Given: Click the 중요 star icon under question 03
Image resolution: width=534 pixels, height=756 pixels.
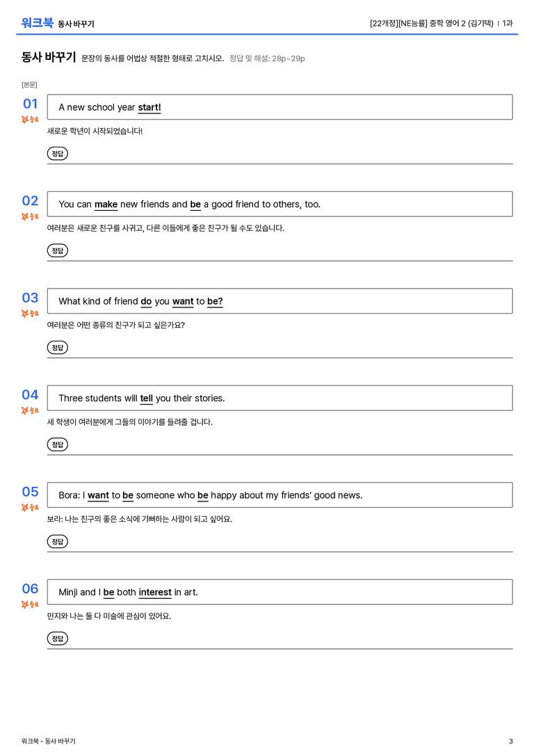Looking at the screenshot, I should coord(25,313).
